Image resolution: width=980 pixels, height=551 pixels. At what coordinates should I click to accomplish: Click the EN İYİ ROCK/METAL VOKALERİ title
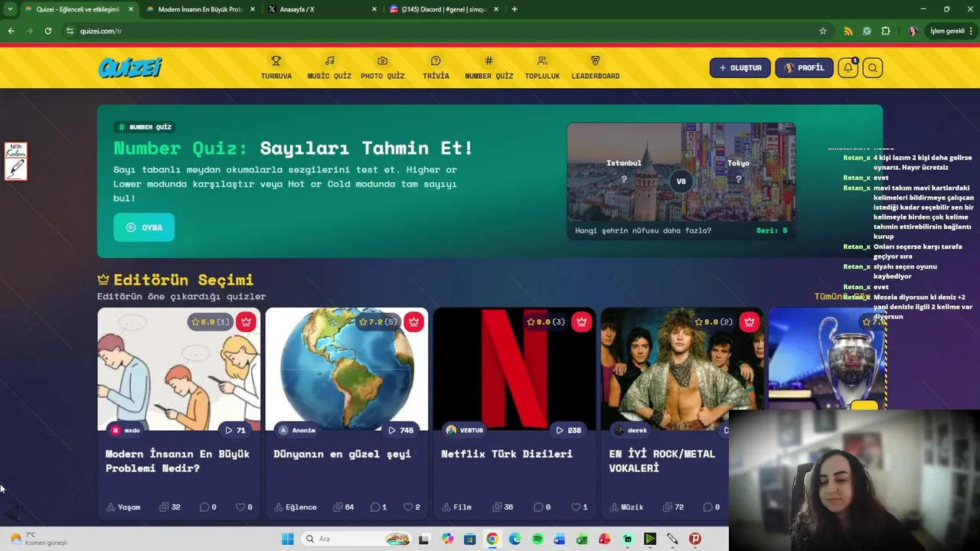[x=662, y=461]
